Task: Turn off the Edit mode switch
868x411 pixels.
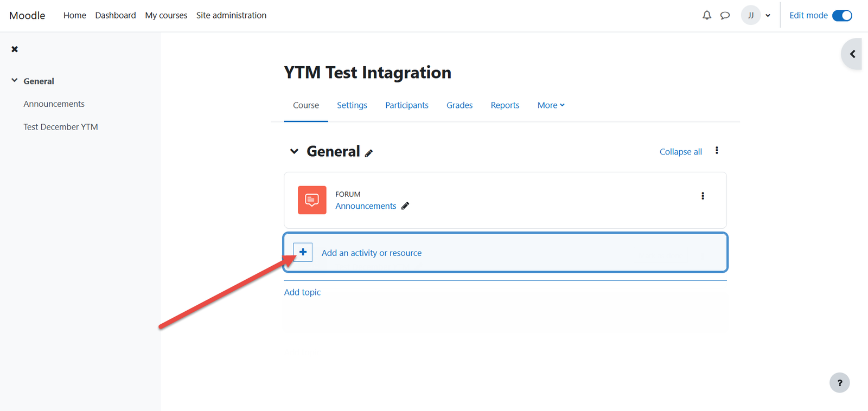Action: (842, 15)
